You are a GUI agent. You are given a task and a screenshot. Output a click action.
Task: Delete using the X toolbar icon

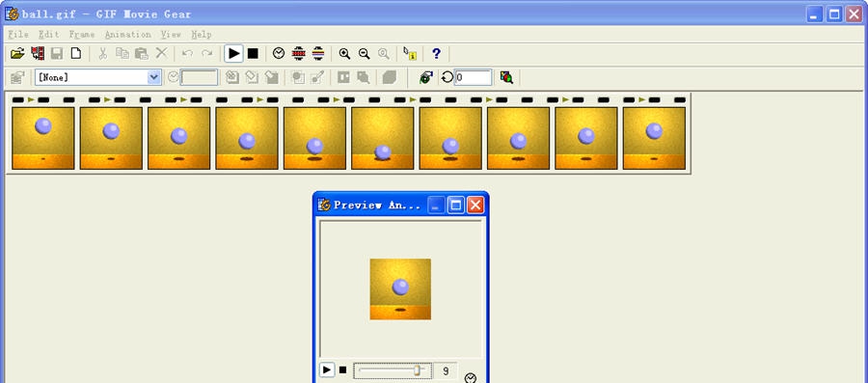[161, 54]
